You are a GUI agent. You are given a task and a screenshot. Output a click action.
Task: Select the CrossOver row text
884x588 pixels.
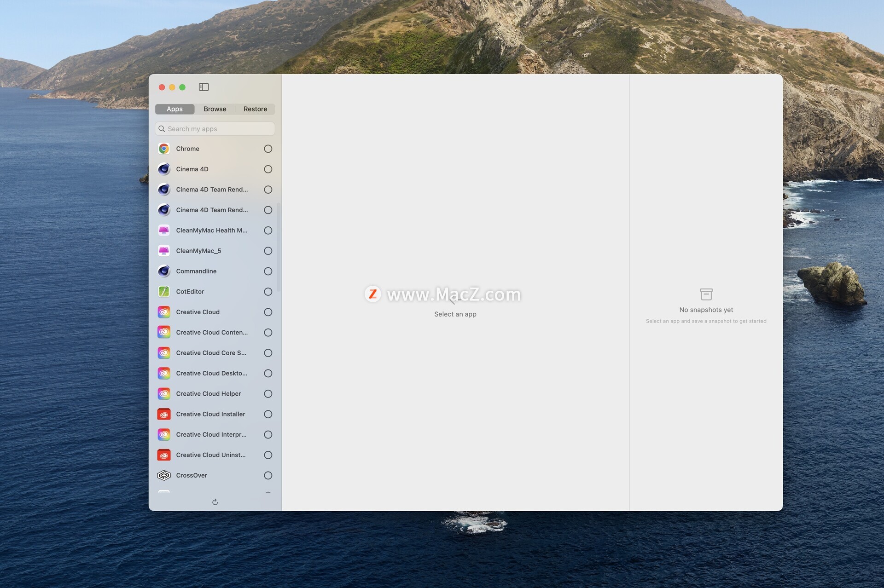[192, 475]
